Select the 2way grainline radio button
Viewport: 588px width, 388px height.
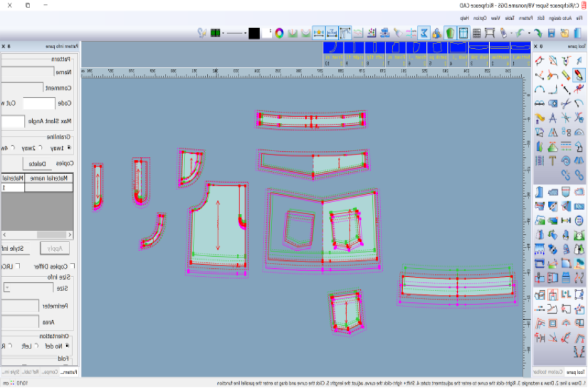(40, 148)
